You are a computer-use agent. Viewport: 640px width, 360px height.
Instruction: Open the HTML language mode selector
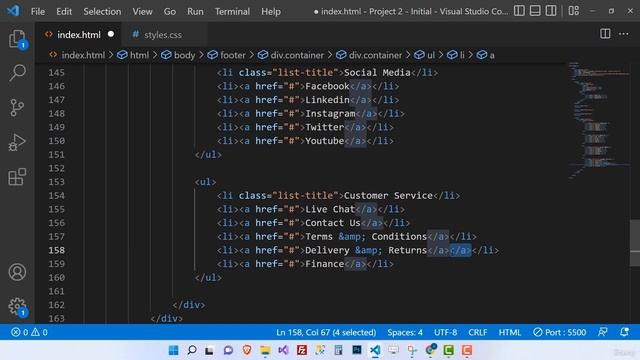tap(510, 332)
